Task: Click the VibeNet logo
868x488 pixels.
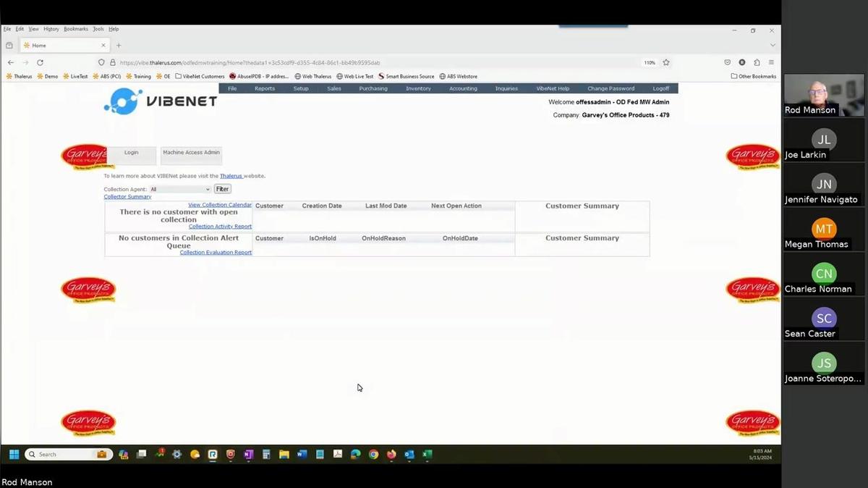Action: click(x=161, y=101)
